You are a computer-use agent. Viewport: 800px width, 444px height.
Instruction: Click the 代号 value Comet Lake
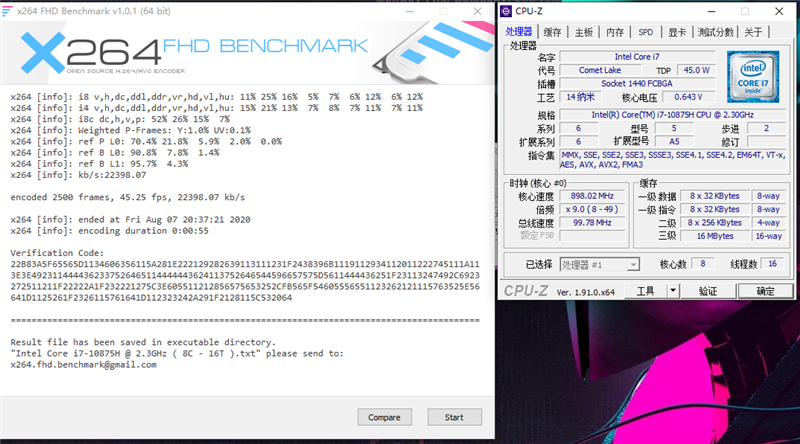click(x=599, y=70)
